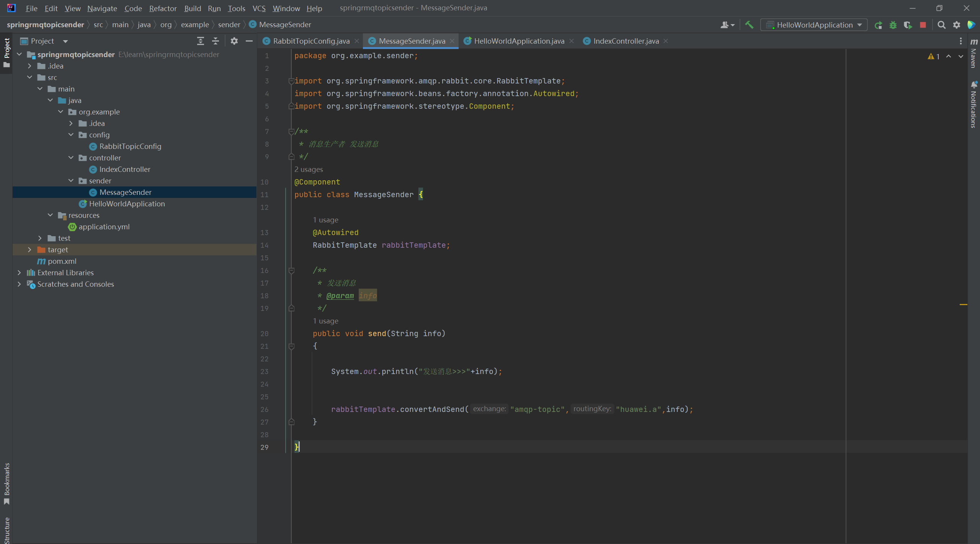The image size is (980, 544).
Task: Click the Collapse All icon in the Project panel
Action: pyautogui.click(x=215, y=41)
